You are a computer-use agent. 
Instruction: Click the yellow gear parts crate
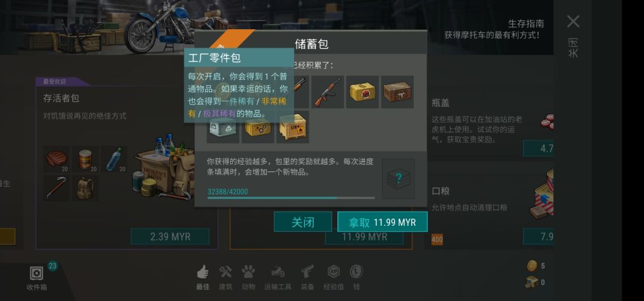[258, 127]
